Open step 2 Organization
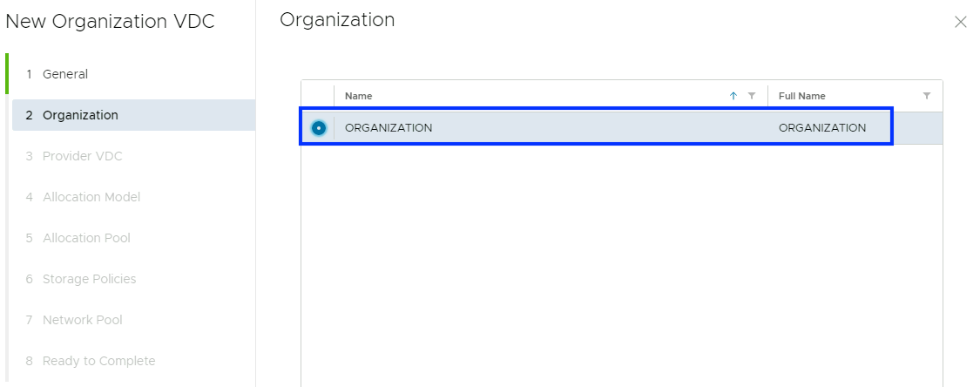Screen dimensions: 980x387 click(x=80, y=115)
